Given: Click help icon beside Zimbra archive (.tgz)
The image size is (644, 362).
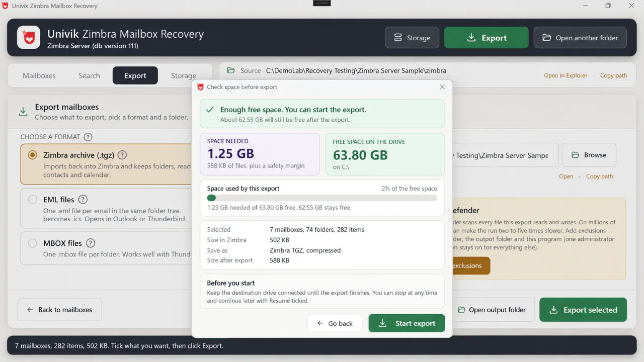Looking at the screenshot, I should coord(122,155).
